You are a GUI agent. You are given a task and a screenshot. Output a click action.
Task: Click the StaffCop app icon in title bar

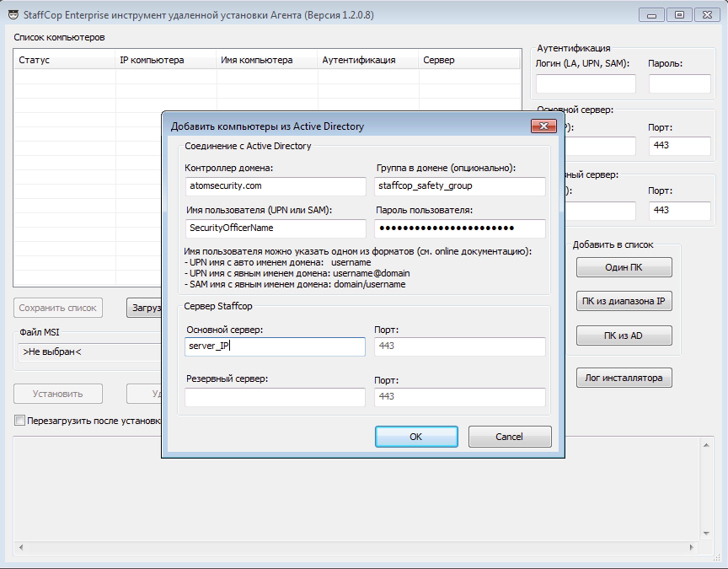click(x=13, y=13)
